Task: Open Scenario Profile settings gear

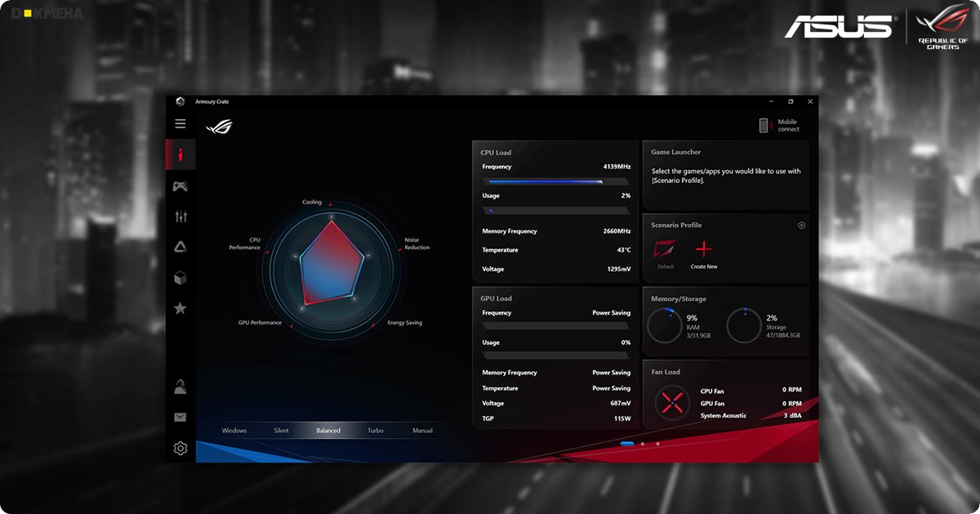Action: point(802,225)
